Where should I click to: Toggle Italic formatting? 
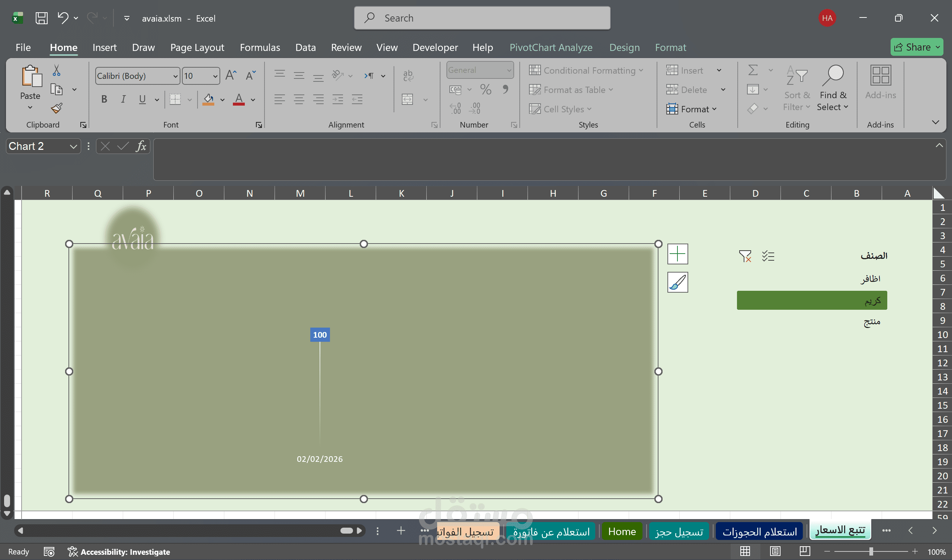pos(123,99)
